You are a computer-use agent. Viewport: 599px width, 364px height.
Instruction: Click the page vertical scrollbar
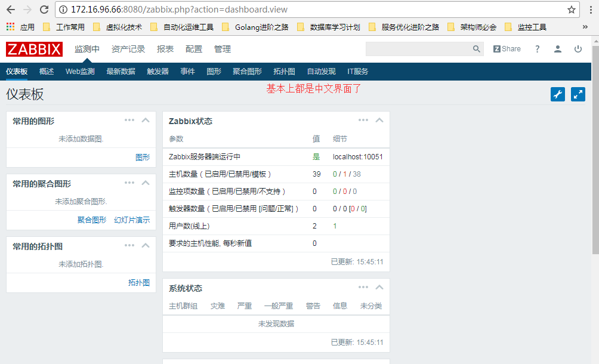click(595, 150)
